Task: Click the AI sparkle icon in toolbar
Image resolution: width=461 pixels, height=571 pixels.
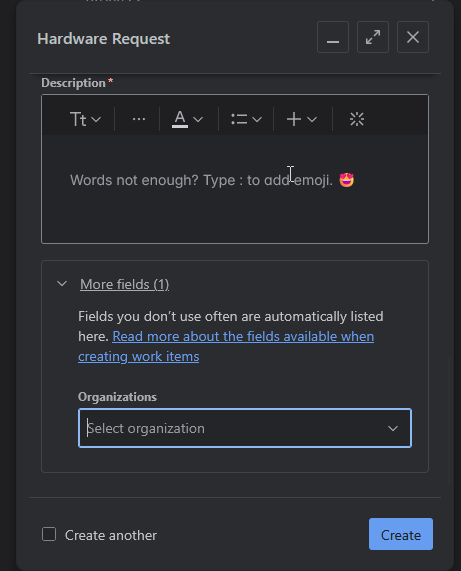Action: pos(357,119)
